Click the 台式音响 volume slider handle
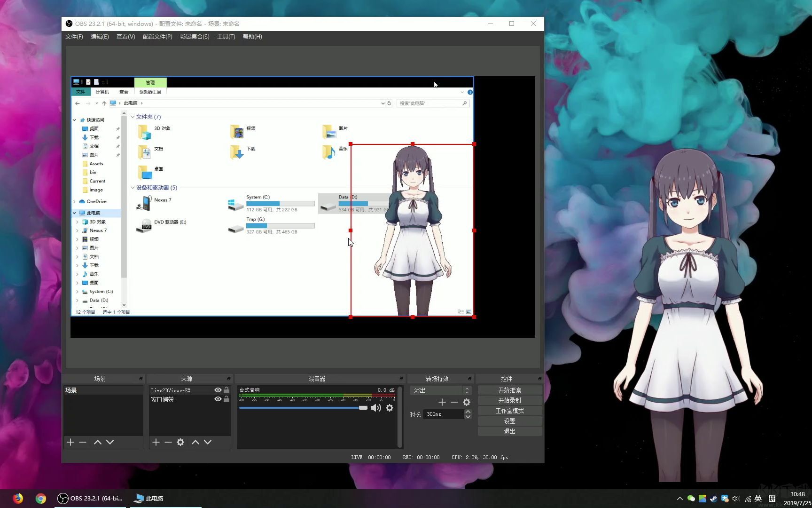 (363, 408)
